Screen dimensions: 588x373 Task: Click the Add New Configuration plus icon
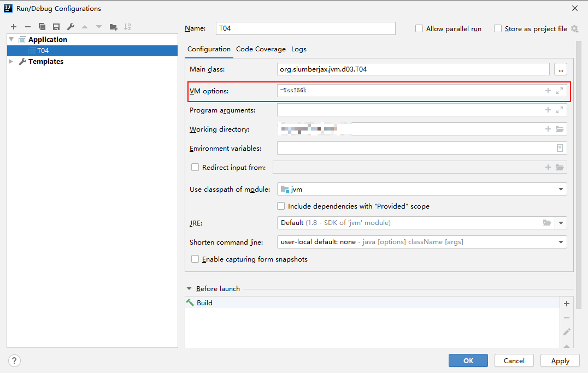coord(14,27)
